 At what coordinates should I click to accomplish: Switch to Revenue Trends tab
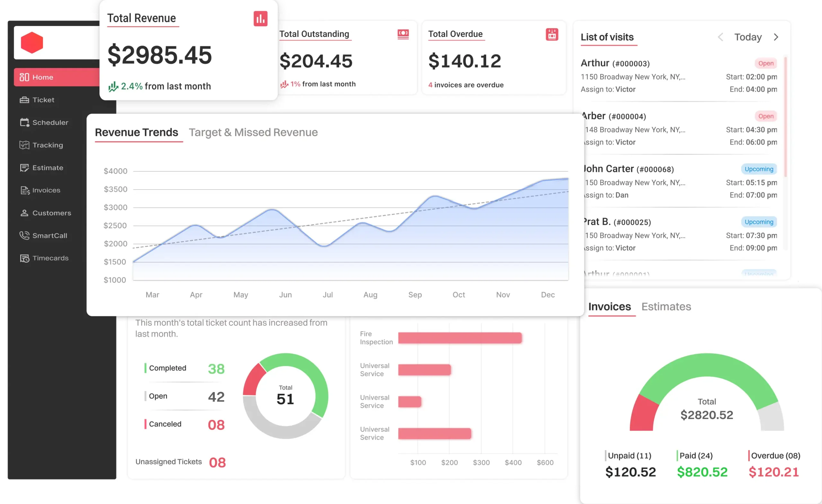pos(136,133)
